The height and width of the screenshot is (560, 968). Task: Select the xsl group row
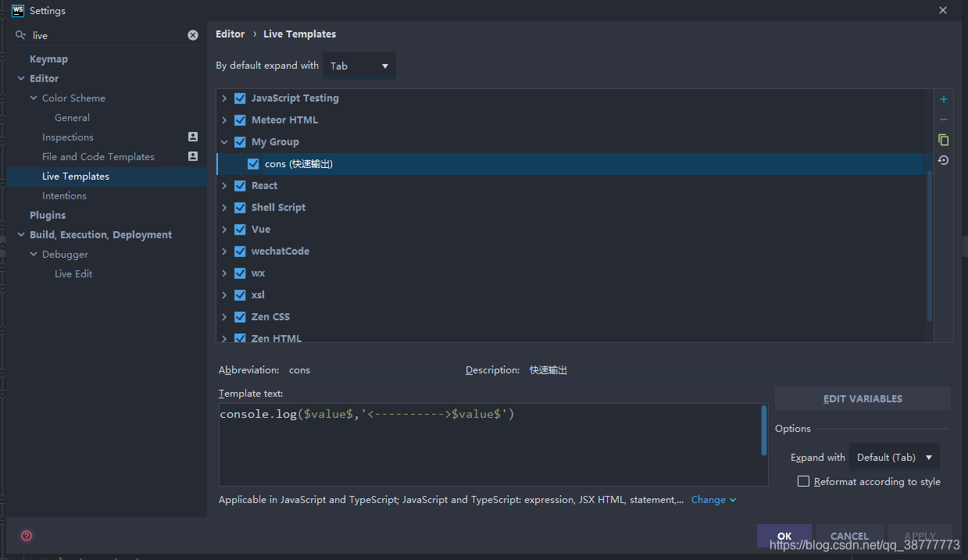(570, 295)
